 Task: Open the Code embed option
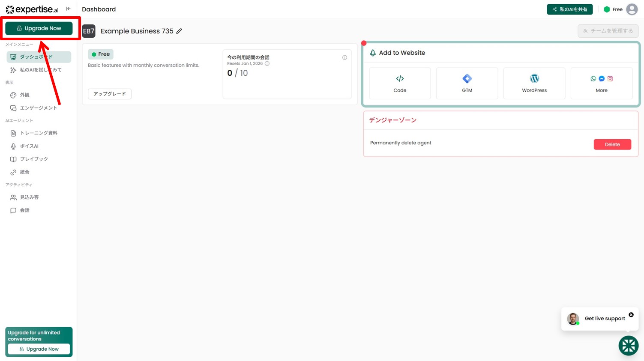tap(399, 84)
